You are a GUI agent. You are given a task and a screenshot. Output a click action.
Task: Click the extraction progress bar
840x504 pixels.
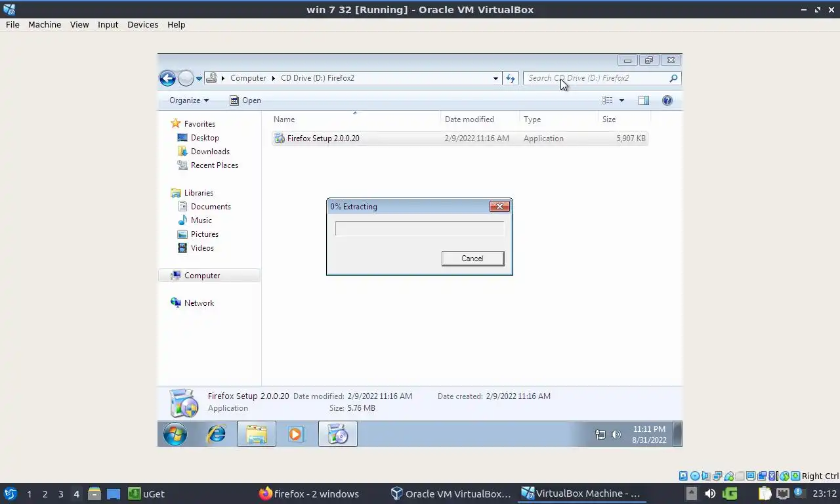pyautogui.click(x=419, y=228)
